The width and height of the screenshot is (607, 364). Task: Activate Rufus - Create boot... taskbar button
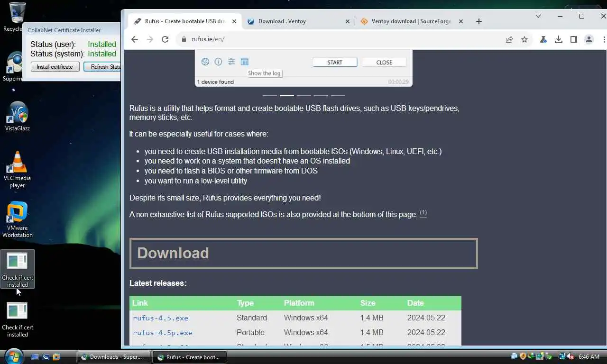coord(190,357)
